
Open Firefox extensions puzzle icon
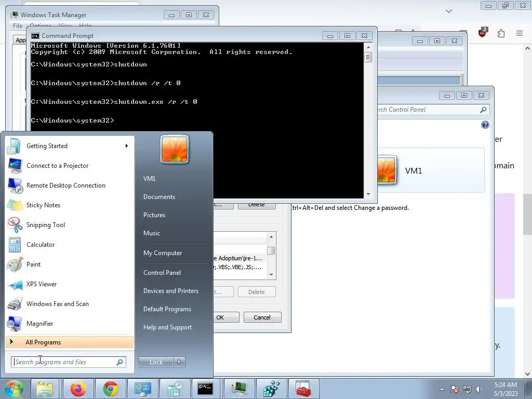coord(501,33)
